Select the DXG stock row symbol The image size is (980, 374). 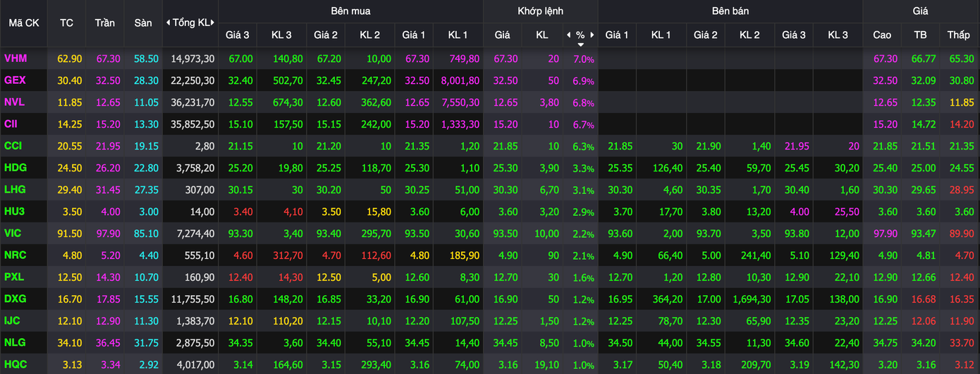point(16,298)
